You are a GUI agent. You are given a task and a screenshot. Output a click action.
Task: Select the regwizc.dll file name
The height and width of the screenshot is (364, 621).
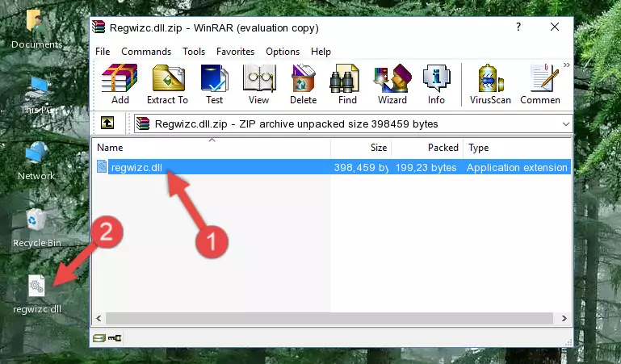tap(136, 167)
